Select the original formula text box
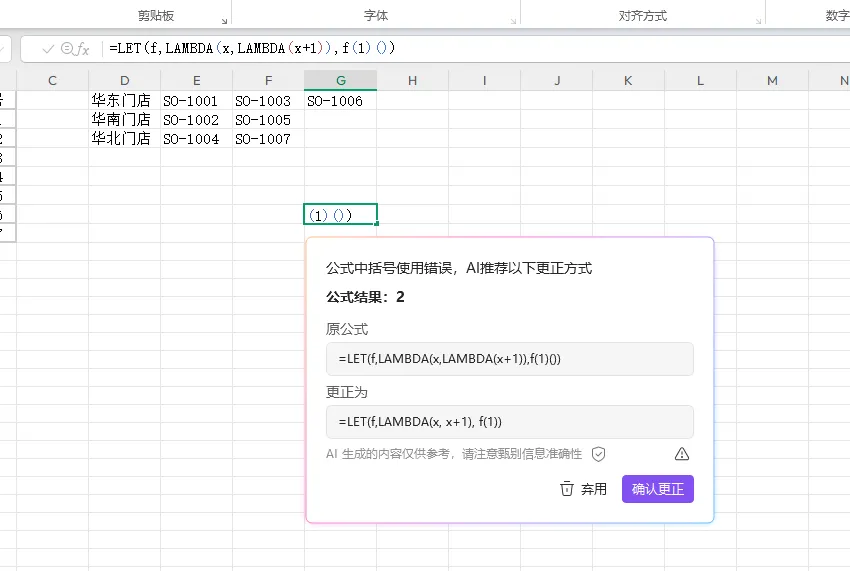Viewport: 850px width, 571px height. pyautogui.click(x=510, y=358)
